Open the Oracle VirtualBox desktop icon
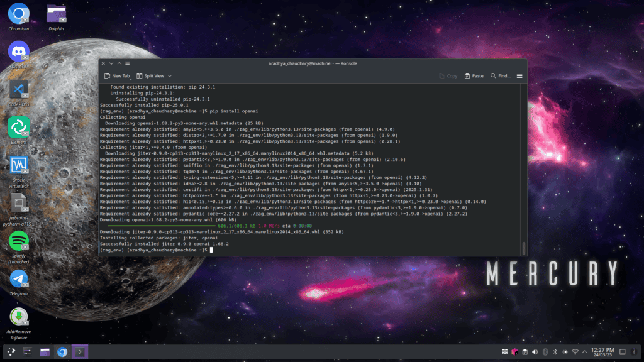This screenshot has height=362, width=644. click(18, 170)
